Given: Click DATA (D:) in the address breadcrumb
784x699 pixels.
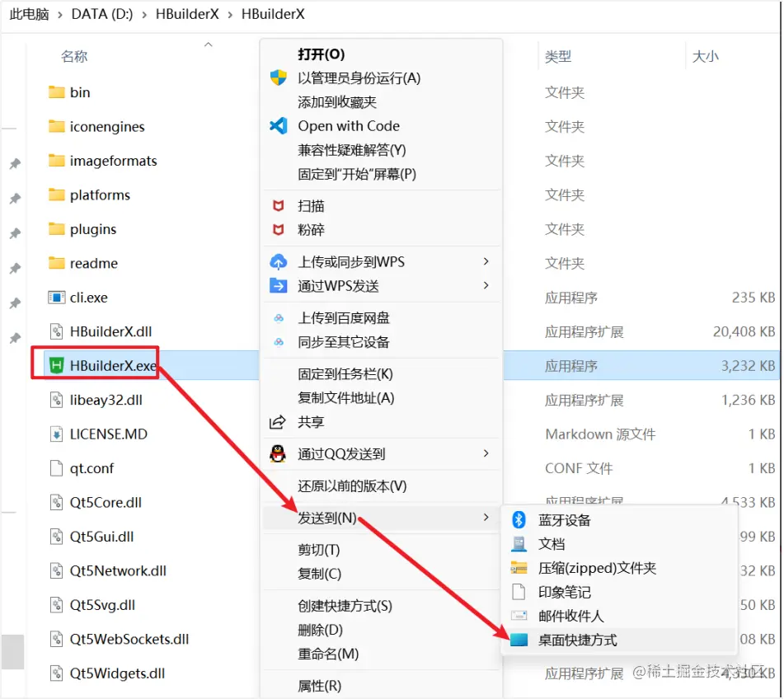Looking at the screenshot, I should (x=102, y=15).
